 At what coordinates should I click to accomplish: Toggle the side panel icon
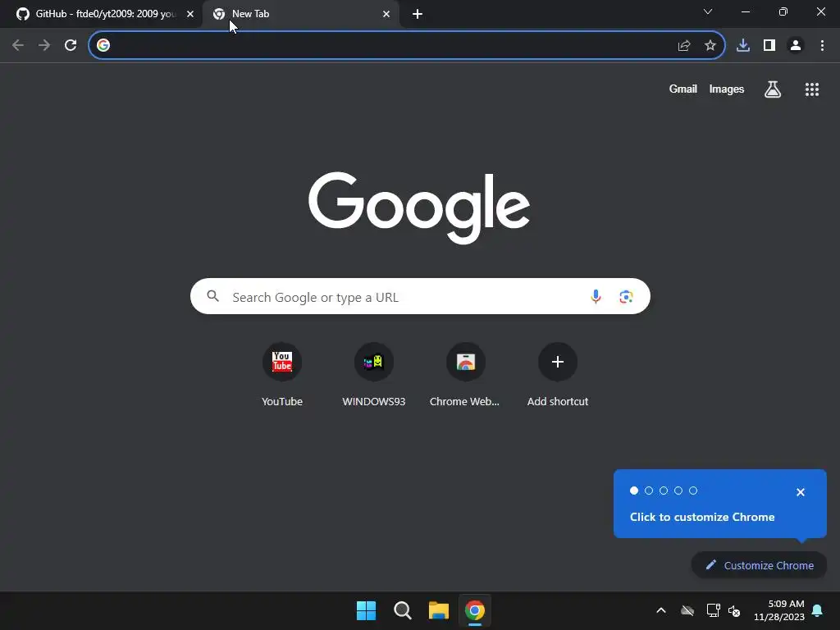click(x=769, y=46)
